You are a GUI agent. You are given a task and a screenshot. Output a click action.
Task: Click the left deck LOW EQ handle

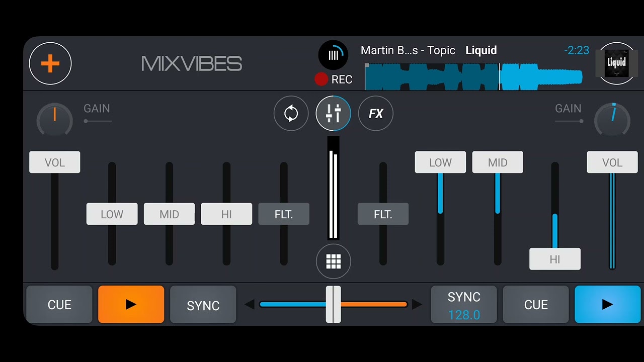point(112,214)
